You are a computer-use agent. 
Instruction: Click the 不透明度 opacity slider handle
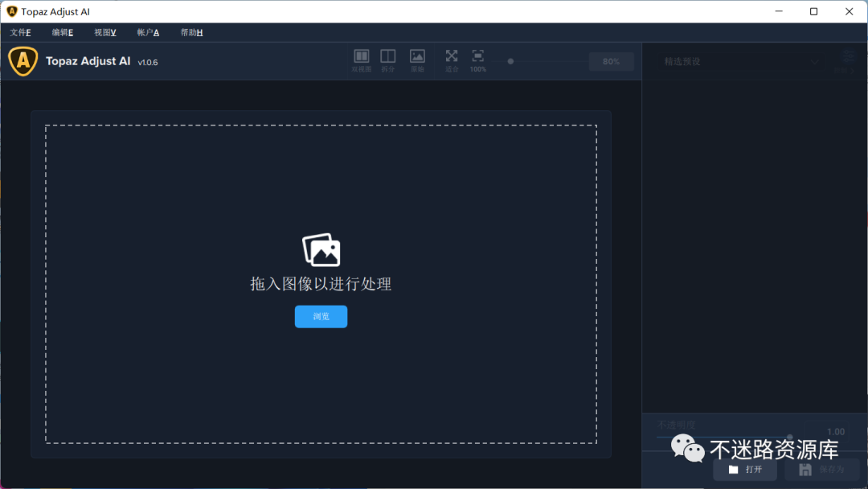pos(790,437)
